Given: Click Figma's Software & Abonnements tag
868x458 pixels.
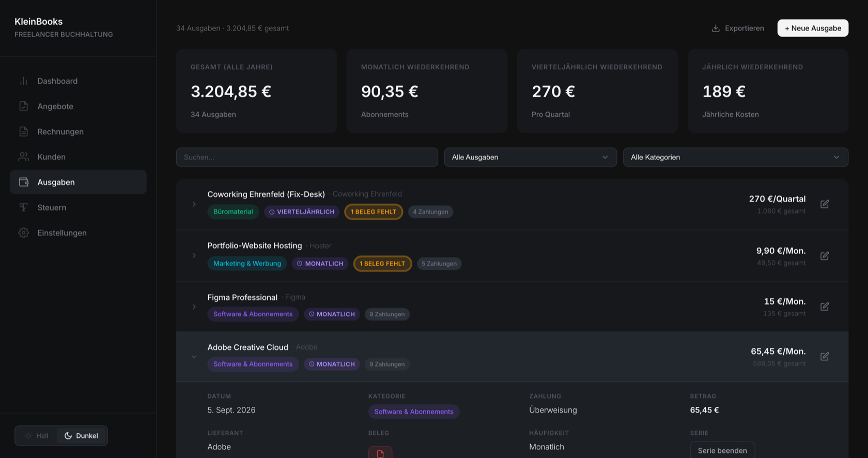Looking at the screenshot, I should point(253,314).
